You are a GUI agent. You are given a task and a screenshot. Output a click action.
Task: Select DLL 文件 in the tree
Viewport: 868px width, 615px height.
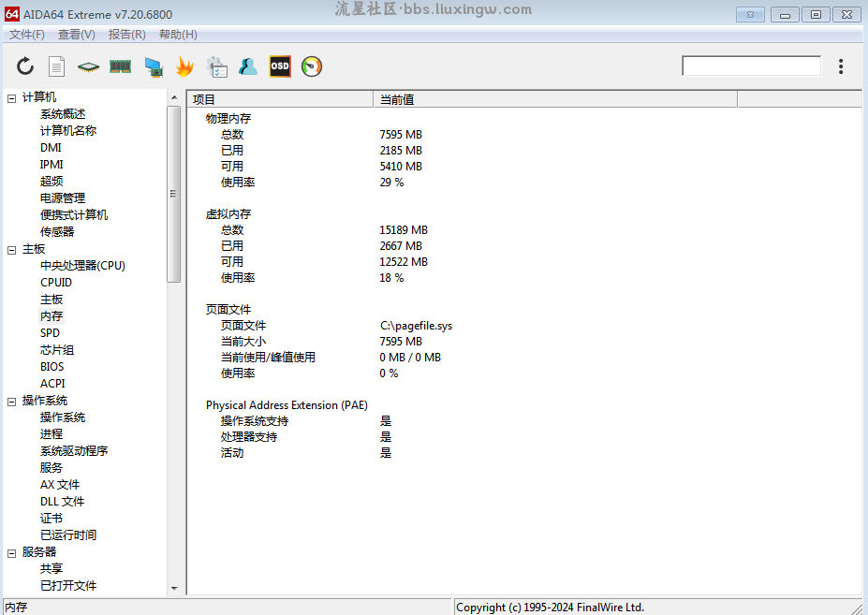(x=62, y=502)
